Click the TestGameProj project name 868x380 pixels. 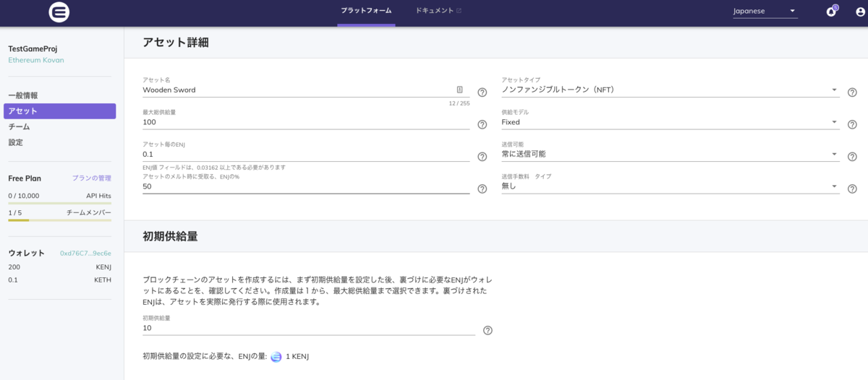point(33,48)
